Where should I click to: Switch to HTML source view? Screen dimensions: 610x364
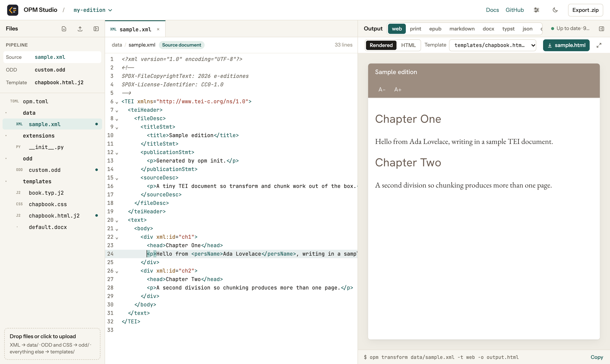click(x=408, y=45)
